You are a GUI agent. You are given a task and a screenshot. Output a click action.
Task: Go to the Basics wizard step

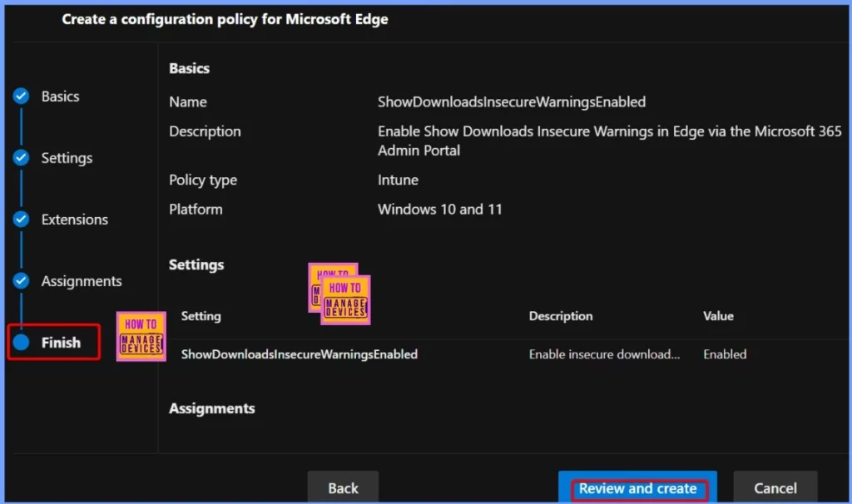point(60,96)
